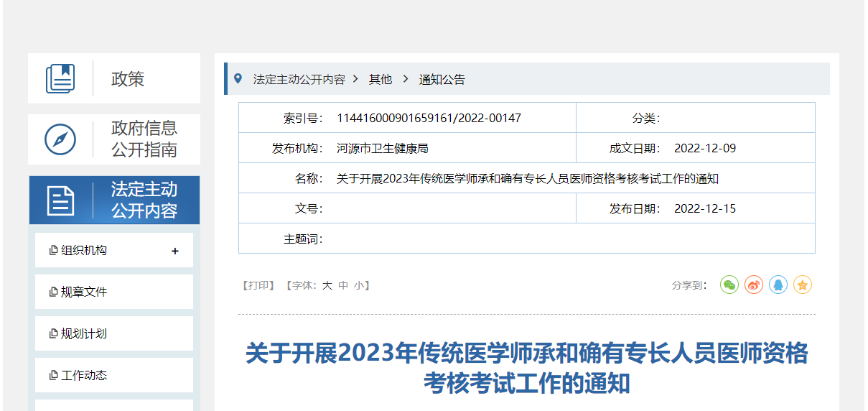This screenshot has height=411, width=868.
Task: Click 通知公告 breadcrumb link
Action: point(442,79)
